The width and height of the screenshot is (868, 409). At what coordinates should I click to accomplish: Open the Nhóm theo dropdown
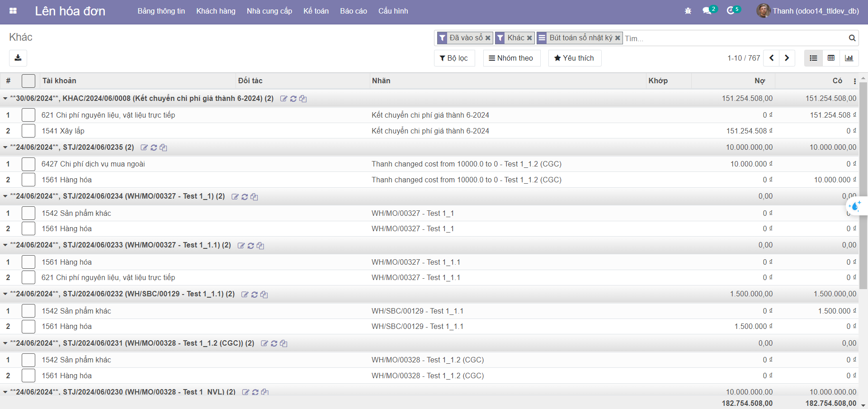(x=511, y=58)
